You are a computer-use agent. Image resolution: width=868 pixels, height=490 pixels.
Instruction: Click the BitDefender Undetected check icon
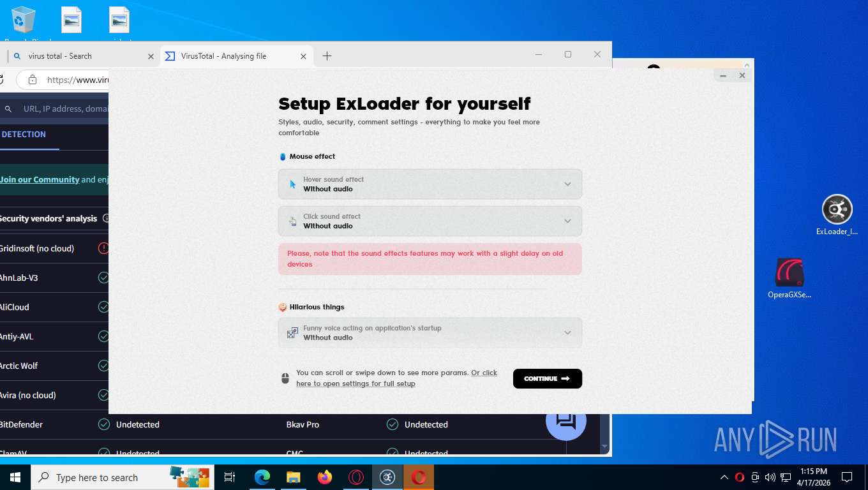tap(103, 424)
